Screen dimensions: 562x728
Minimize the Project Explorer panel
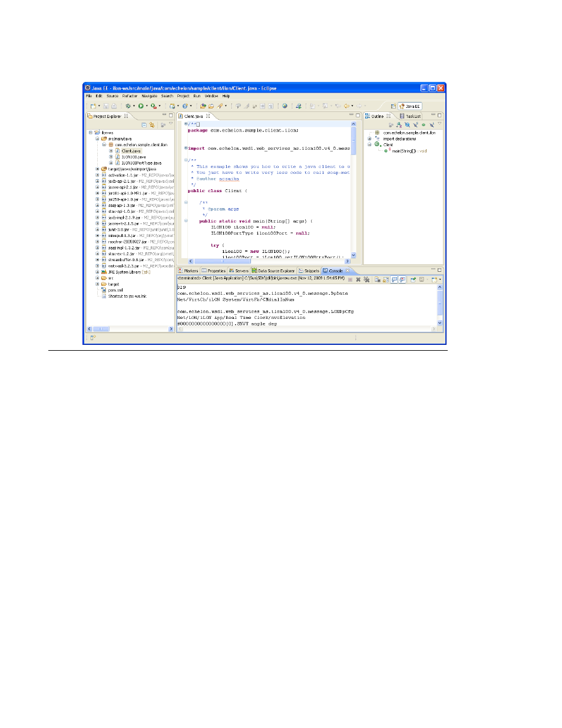(164, 116)
